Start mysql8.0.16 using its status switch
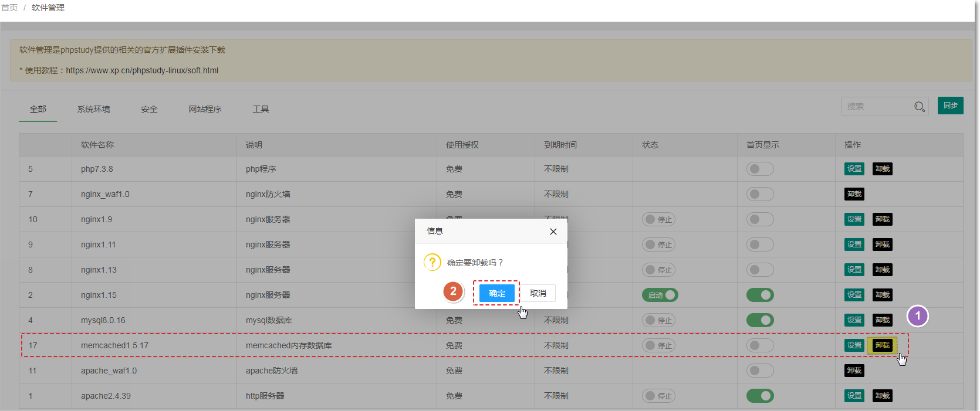This screenshot has height=411, width=980. point(658,320)
